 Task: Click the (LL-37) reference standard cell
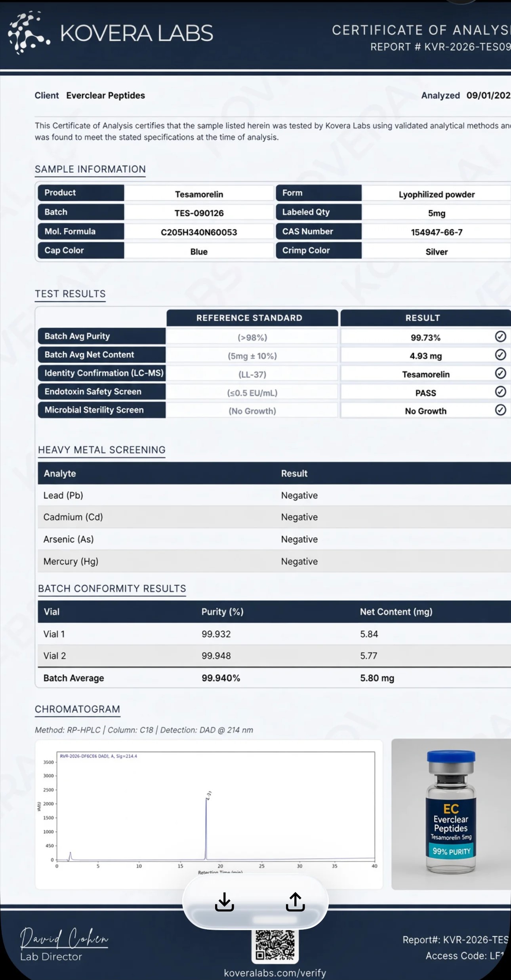coord(252,374)
